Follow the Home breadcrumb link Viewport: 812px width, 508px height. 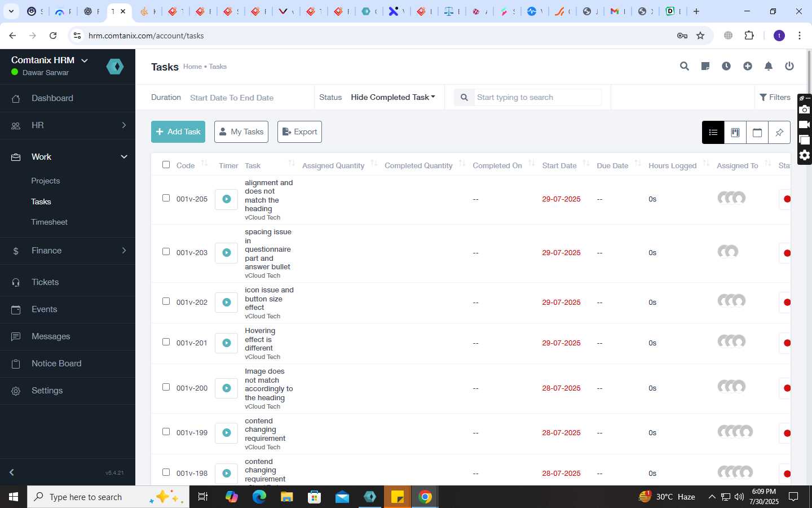(x=192, y=67)
